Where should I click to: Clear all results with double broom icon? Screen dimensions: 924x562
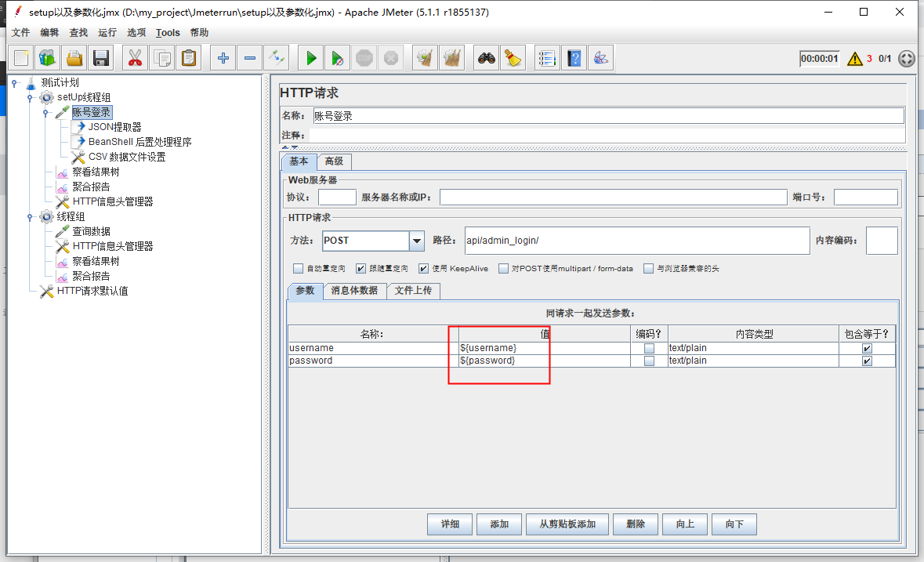(452, 58)
